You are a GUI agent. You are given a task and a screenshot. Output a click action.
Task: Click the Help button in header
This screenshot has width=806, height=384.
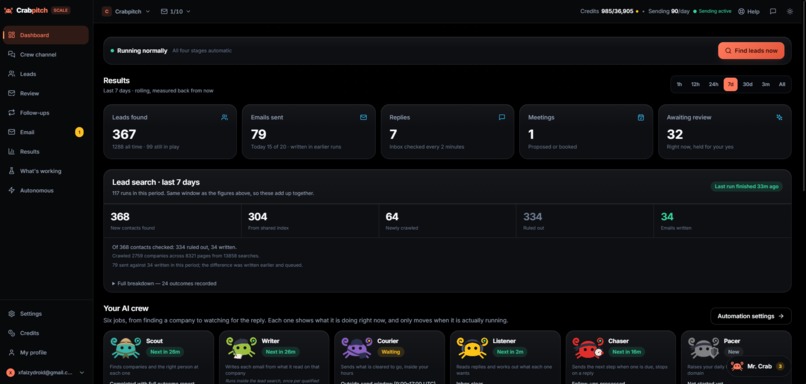pos(748,11)
